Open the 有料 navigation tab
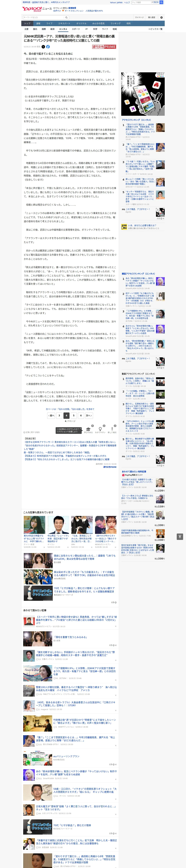Image resolution: width=186 pixels, height=868 pixels. coord(128,24)
